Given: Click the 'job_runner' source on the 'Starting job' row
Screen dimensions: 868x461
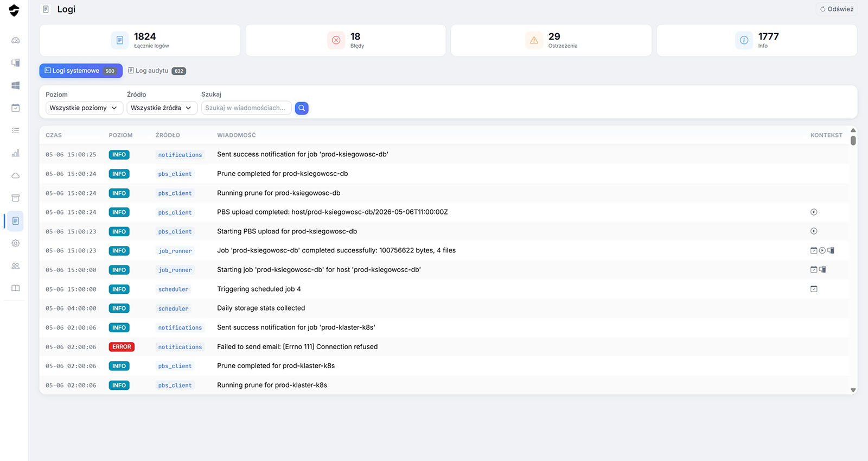Looking at the screenshot, I should 175,270.
